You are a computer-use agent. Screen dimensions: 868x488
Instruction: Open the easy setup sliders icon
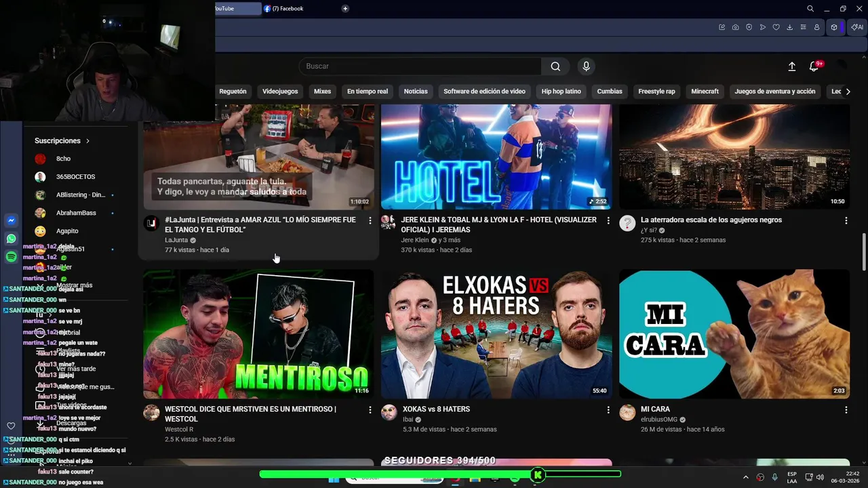(x=803, y=27)
